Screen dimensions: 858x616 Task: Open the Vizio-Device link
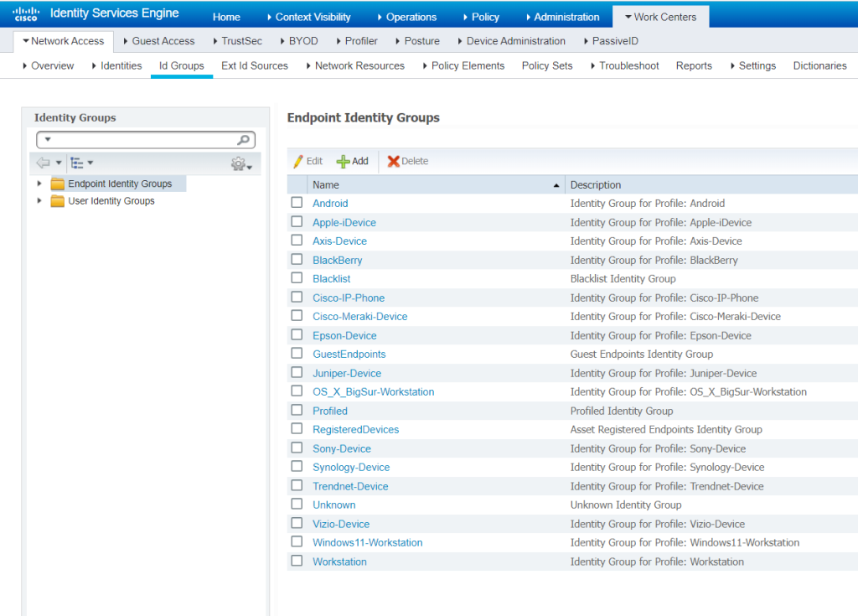pos(341,524)
